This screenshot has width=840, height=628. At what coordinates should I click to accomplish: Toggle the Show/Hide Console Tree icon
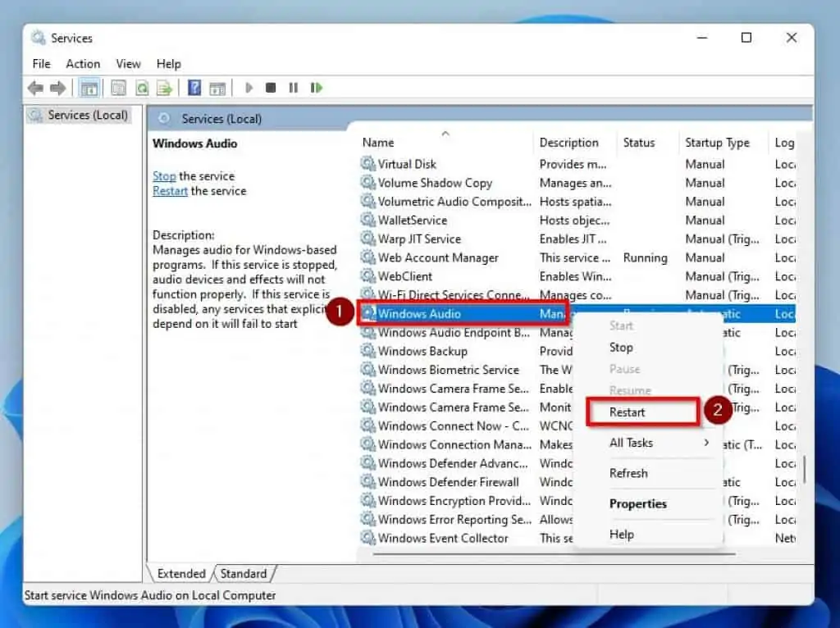[89, 88]
